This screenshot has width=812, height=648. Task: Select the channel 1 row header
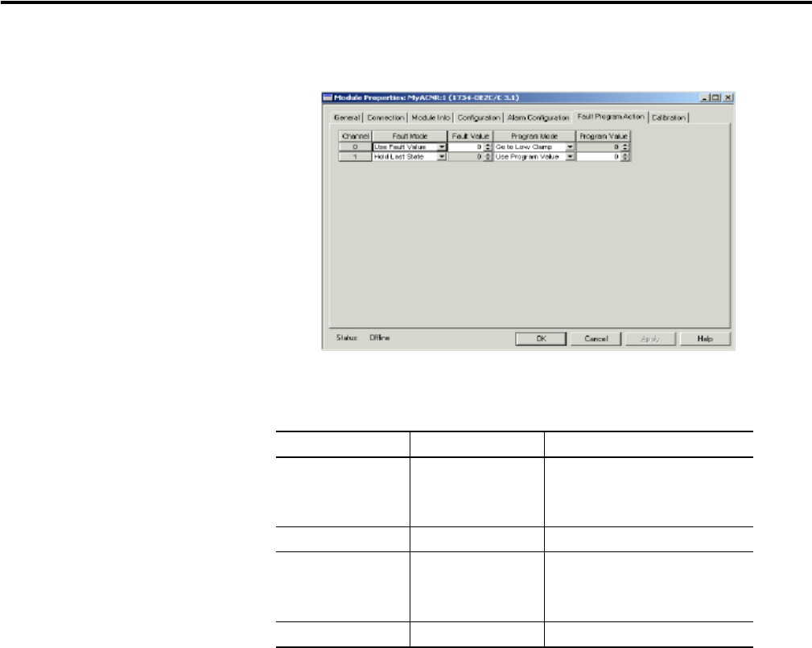pyautogui.click(x=355, y=157)
